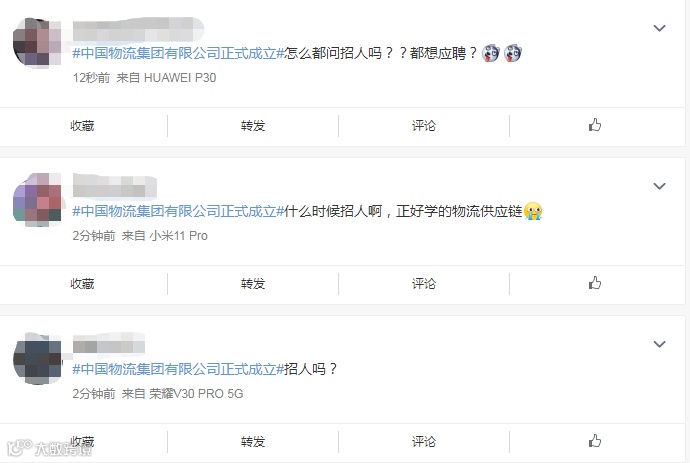The image size is (690, 463).
Task: Expand the chevron menu on second post
Action: coord(659,186)
